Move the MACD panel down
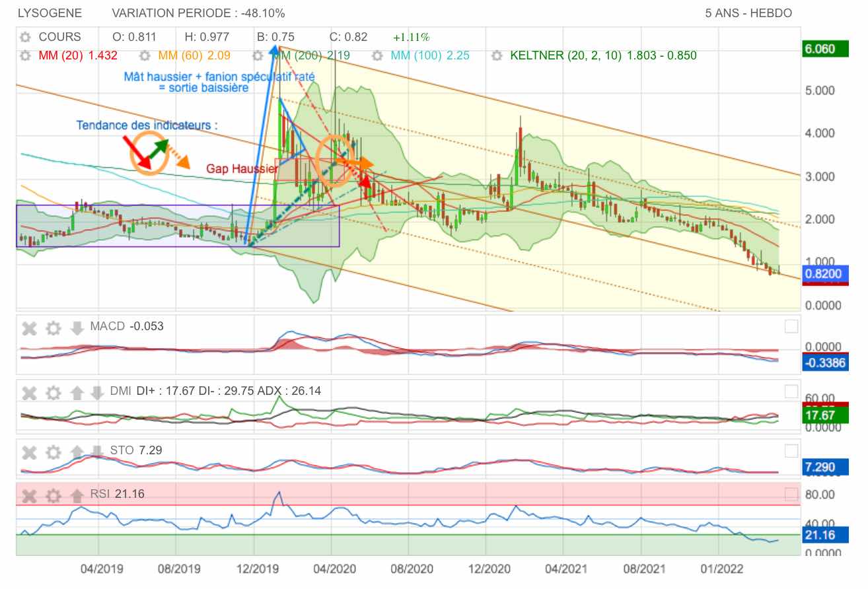 77,328
